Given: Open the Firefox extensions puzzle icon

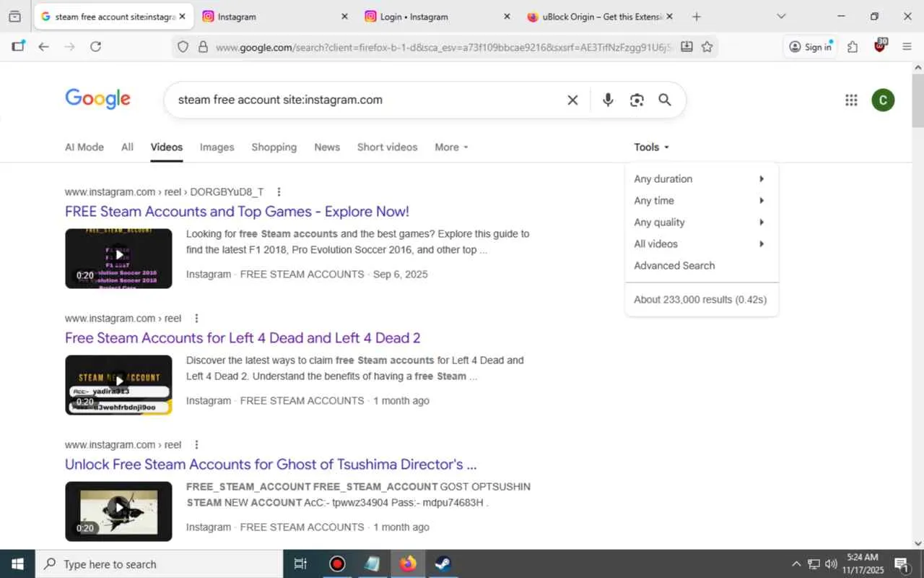Looking at the screenshot, I should click(853, 47).
